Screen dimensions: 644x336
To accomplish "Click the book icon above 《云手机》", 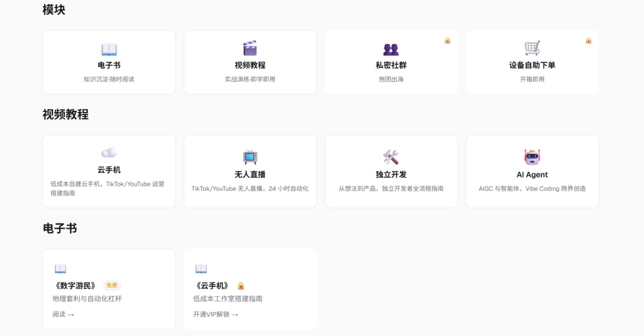I will 202,269.
